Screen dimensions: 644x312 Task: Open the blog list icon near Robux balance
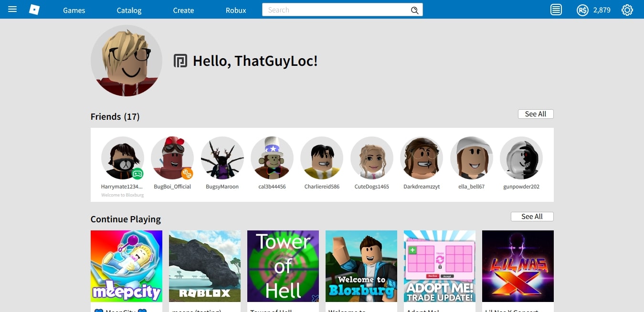(556, 10)
